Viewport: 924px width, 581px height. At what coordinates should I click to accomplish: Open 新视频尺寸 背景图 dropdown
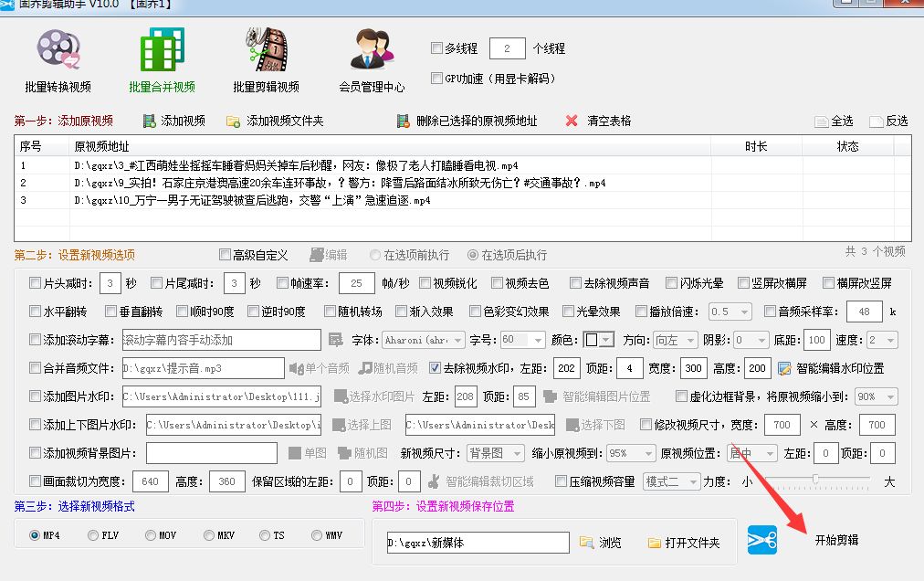coord(495,453)
